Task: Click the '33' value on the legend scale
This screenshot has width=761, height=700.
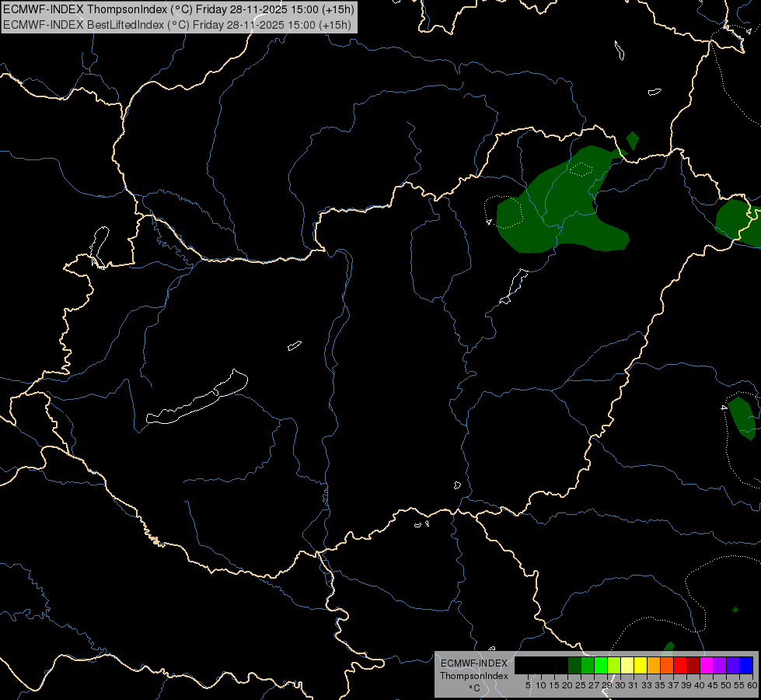Action: (647, 685)
